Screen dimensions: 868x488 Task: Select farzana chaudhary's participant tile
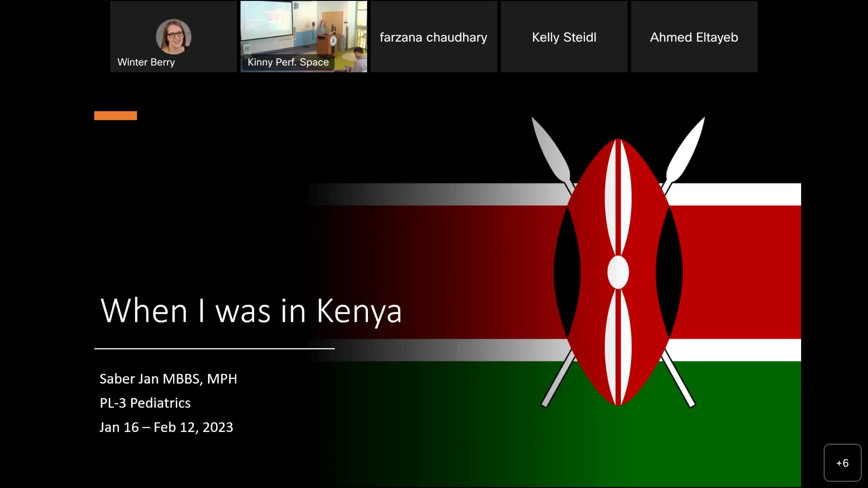[x=433, y=37]
